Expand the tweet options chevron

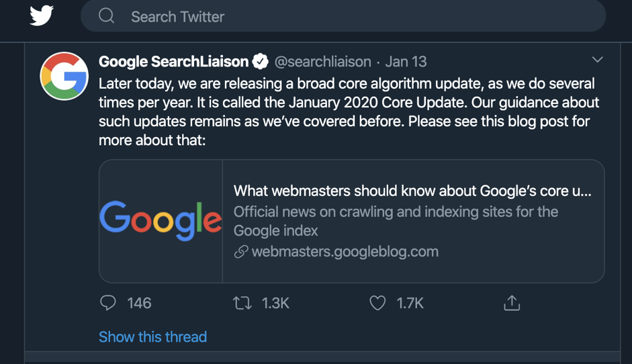597,60
